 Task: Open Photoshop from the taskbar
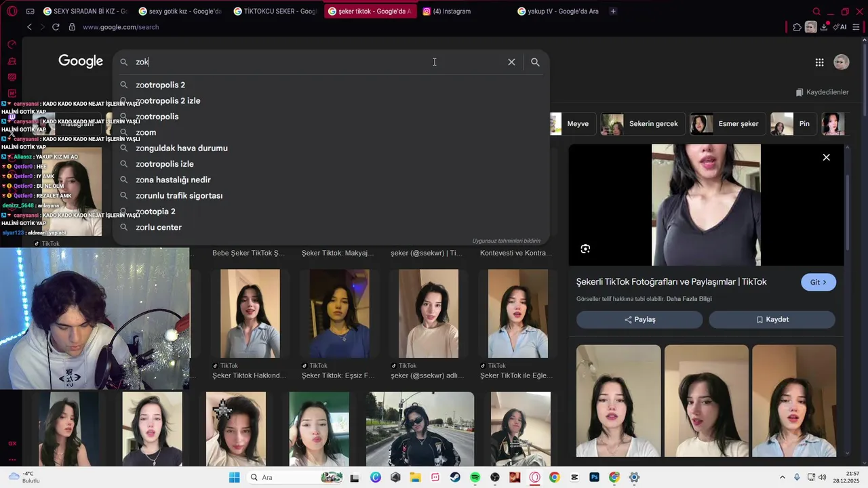[x=594, y=477]
